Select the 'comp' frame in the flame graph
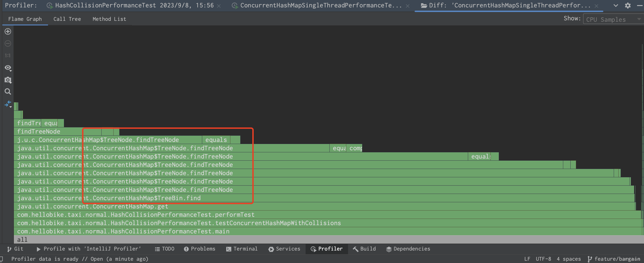 354,148
